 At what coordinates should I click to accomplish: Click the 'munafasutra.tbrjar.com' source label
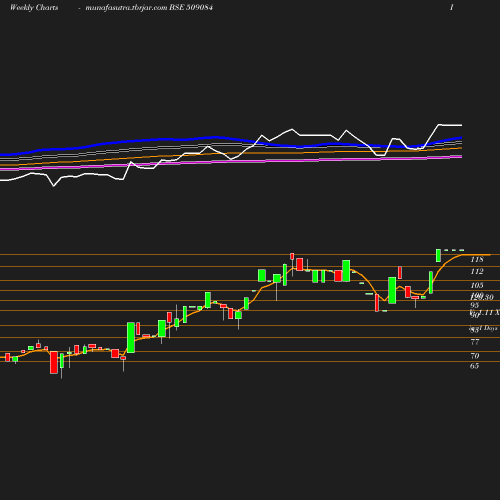pyautogui.click(x=126, y=8)
